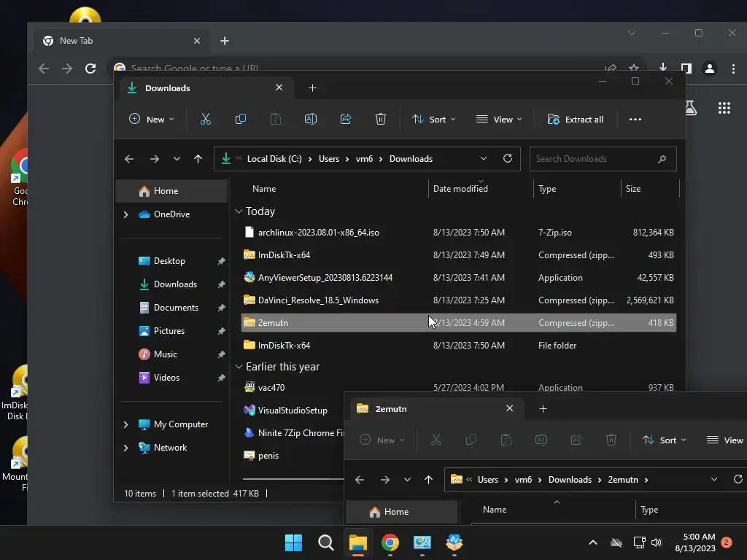Open a new Chrome tab with plus

225,41
